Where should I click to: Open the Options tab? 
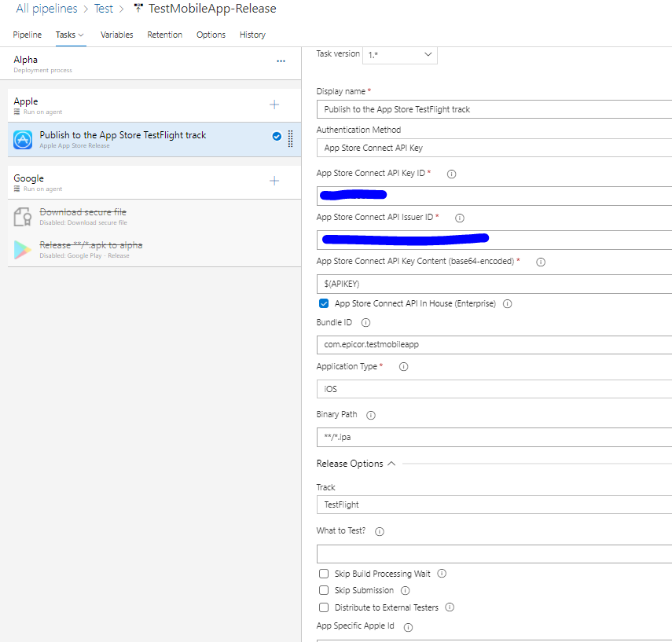coord(211,35)
